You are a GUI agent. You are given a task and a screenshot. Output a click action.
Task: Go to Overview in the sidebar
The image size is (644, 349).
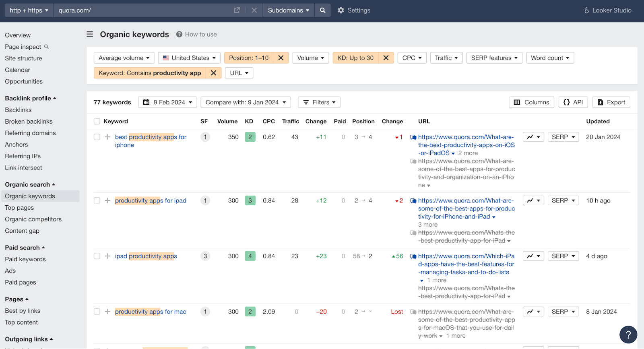[x=18, y=35]
